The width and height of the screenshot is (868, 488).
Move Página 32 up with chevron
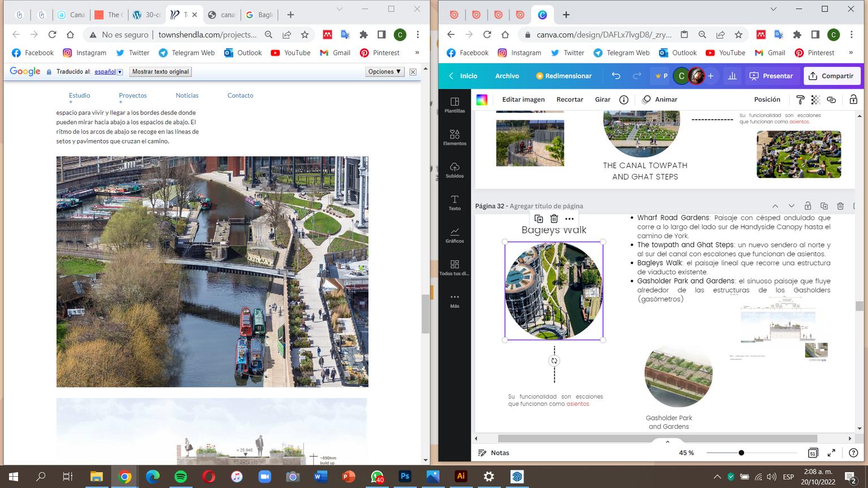point(775,206)
